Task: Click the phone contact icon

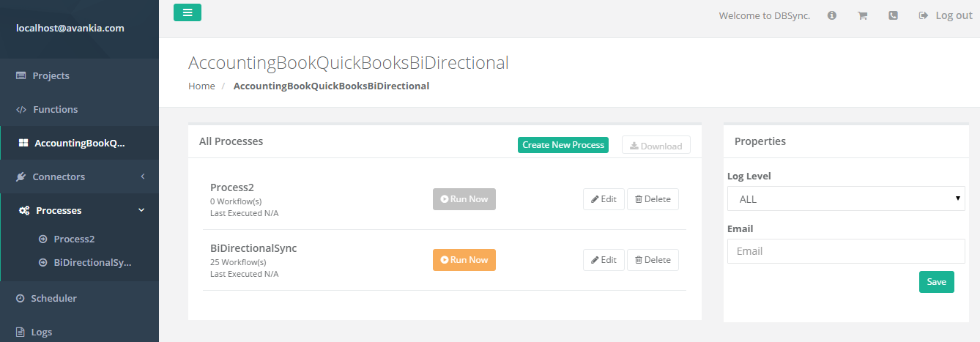Action: [x=893, y=15]
